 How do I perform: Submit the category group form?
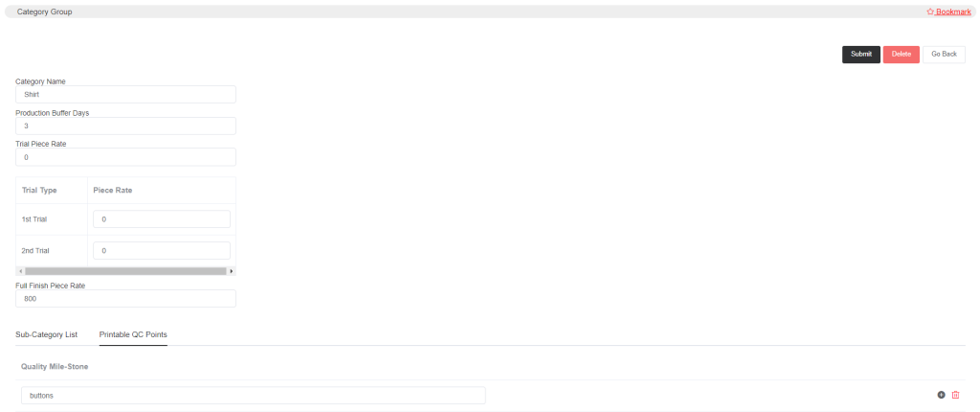coord(860,55)
